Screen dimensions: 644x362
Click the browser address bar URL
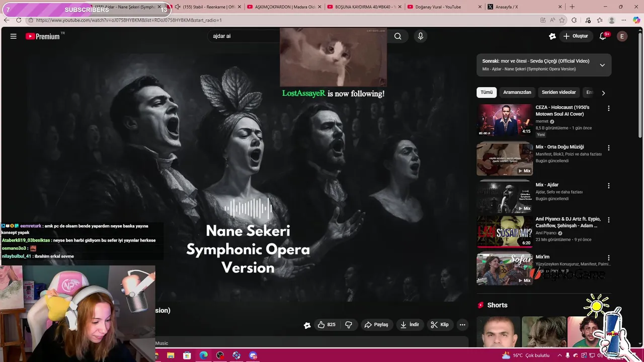coord(129,20)
